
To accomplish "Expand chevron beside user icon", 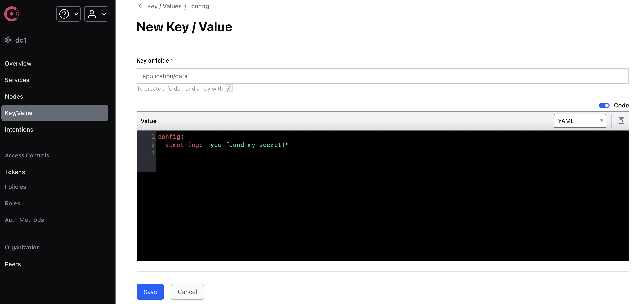I will point(104,14).
